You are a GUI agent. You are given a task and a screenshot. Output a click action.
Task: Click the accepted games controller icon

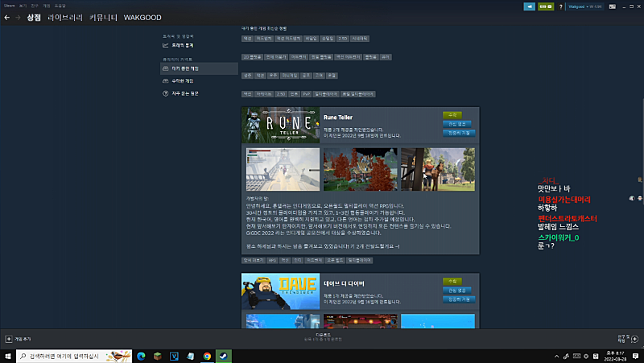(x=166, y=81)
